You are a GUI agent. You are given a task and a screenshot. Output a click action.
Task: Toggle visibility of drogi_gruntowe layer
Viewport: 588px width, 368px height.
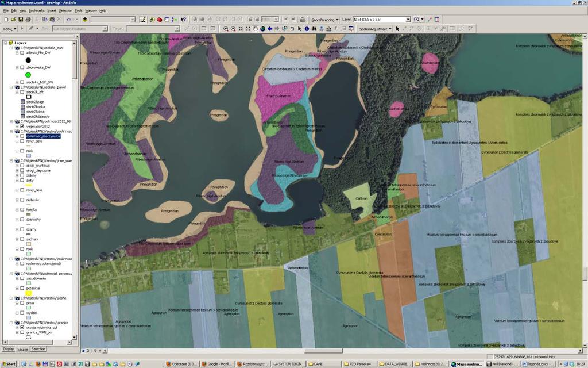pyautogui.click(x=22, y=166)
